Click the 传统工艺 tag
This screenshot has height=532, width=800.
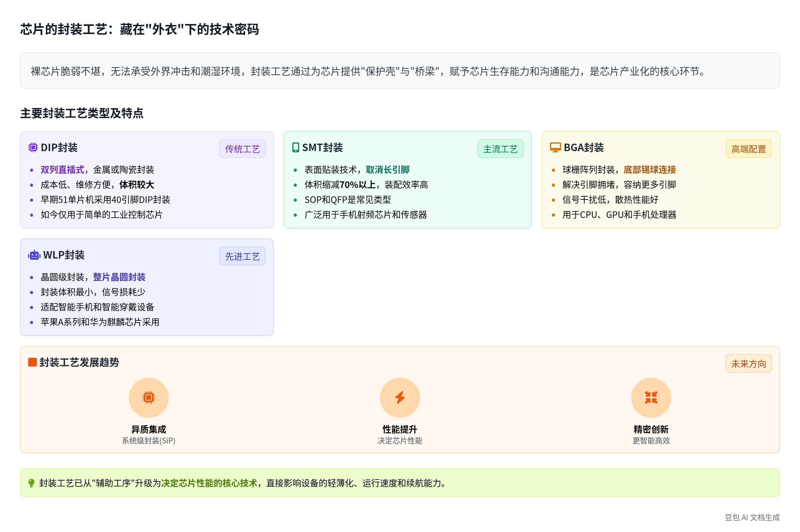[x=242, y=149]
